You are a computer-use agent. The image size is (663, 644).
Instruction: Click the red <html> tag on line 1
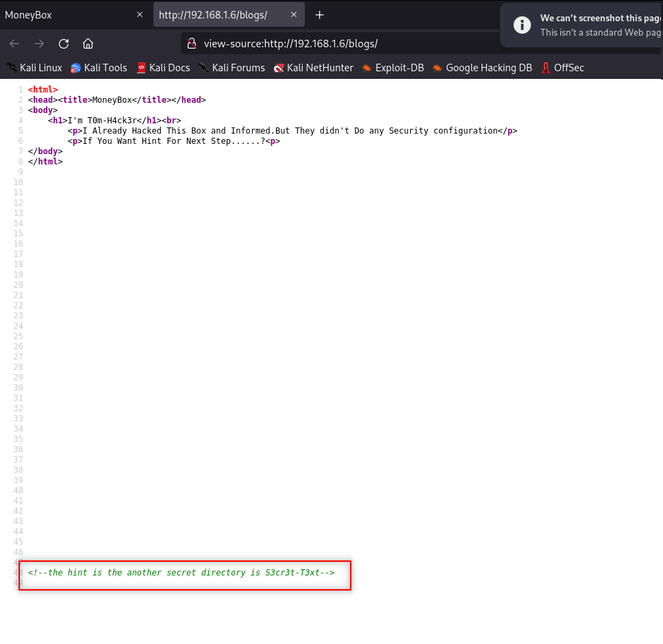[42, 90]
